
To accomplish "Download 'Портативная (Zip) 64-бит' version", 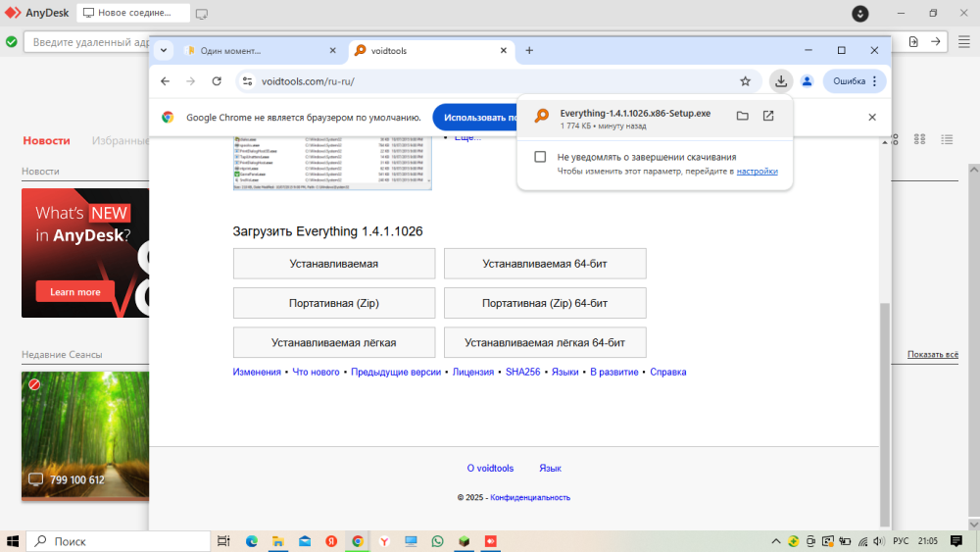I will click(x=545, y=303).
